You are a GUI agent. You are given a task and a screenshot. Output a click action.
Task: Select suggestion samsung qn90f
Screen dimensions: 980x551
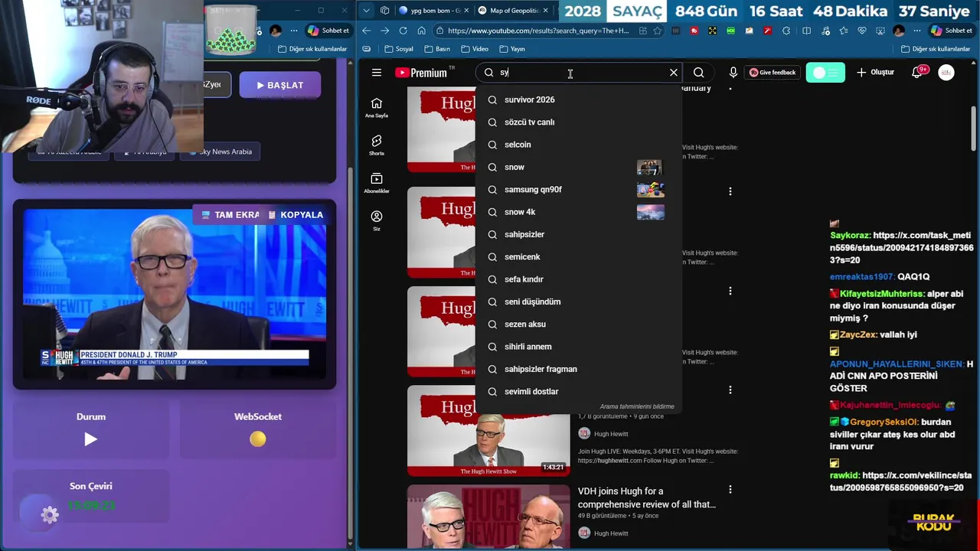[x=578, y=190]
